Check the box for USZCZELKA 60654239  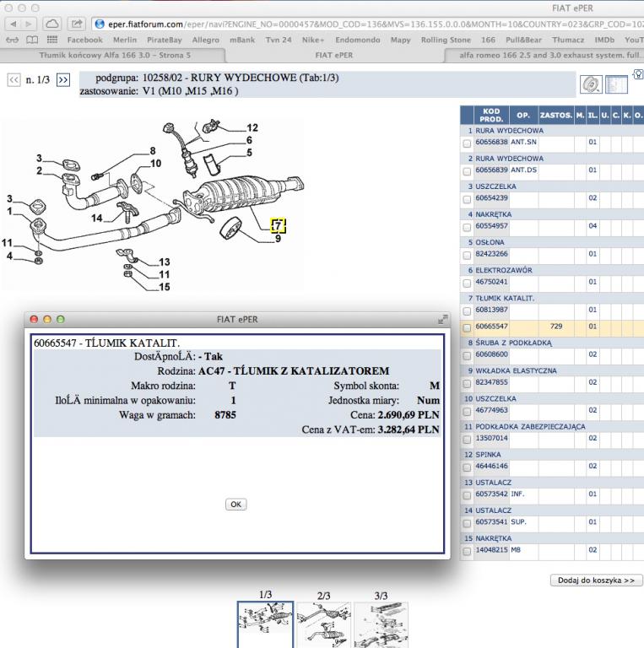tap(467, 198)
